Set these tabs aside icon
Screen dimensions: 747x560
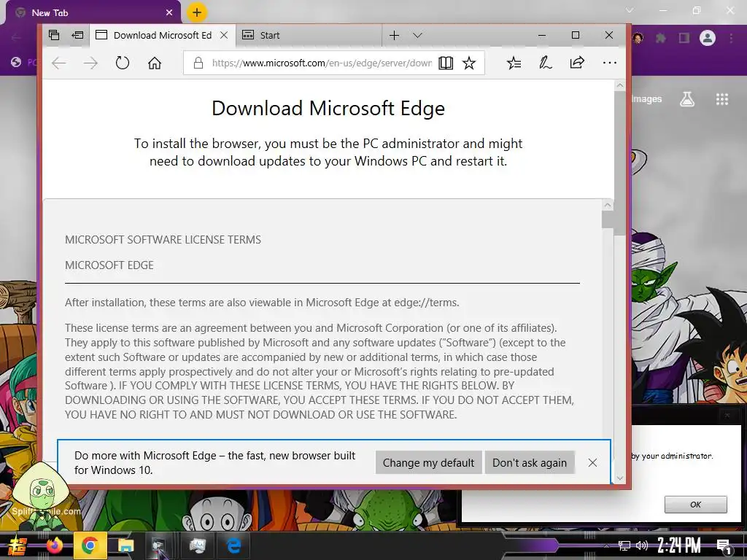(77, 35)
